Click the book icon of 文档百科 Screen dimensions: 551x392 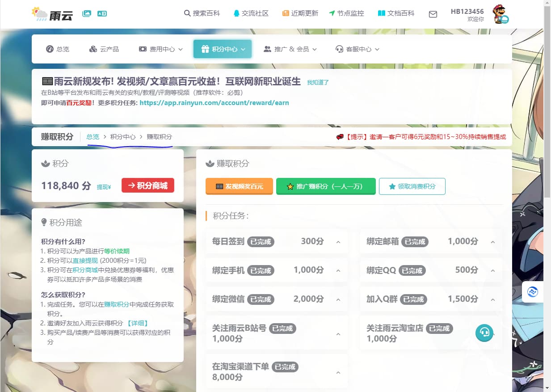tap(381, 13)
